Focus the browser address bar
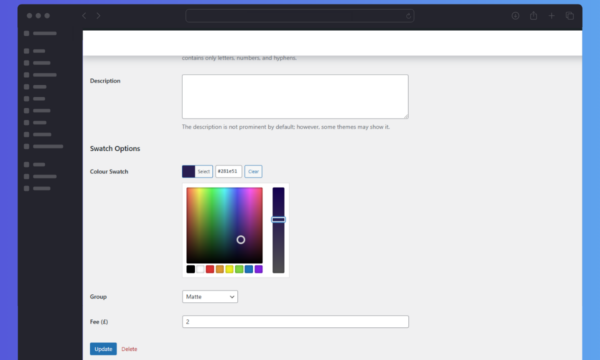This screenshot has width=600, height=360. (300, 16)
